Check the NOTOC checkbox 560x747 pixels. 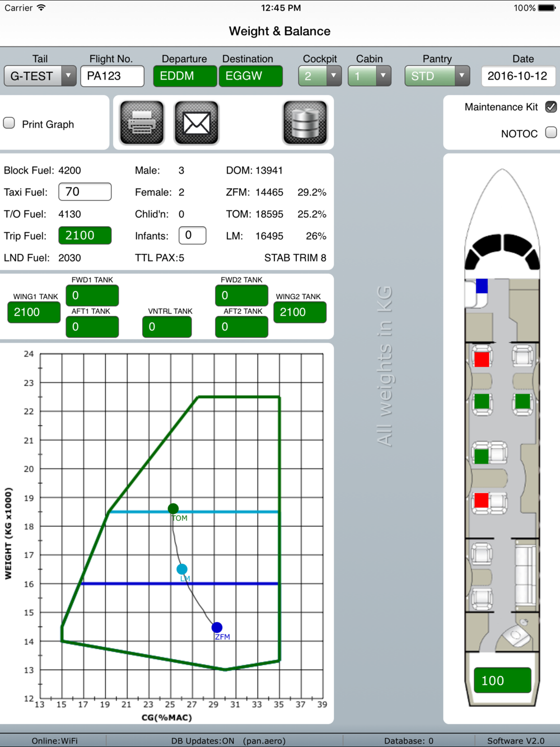pyautogui.click(x=551, y=132)
